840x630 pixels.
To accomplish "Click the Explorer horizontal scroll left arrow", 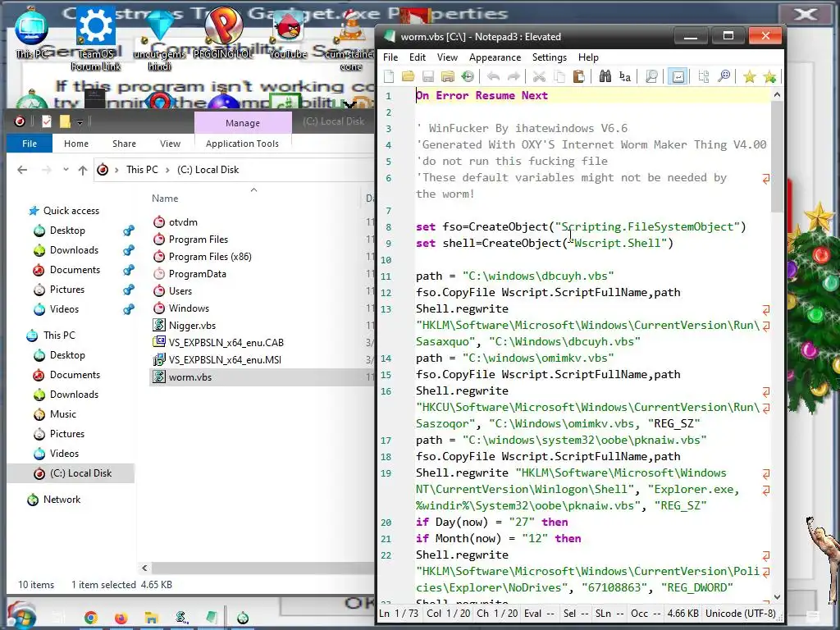I will (144, 568).
